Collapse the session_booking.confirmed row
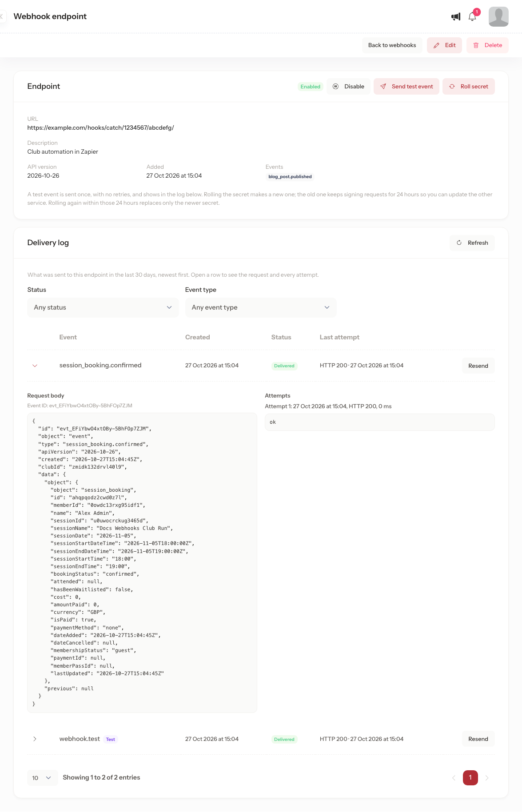Image resolution: width=522 pixels, height=812 pixels. point(35,366)
